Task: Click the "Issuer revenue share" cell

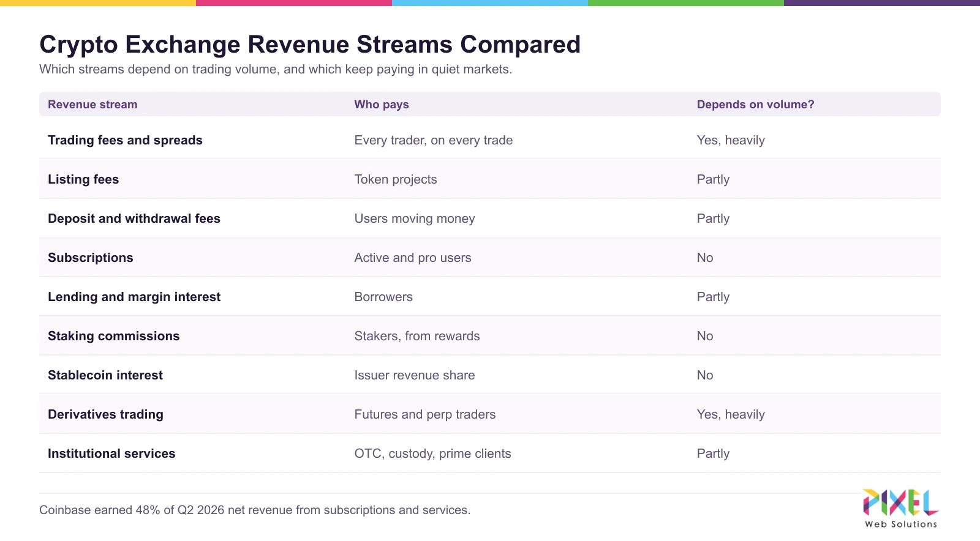Action: 415,375
